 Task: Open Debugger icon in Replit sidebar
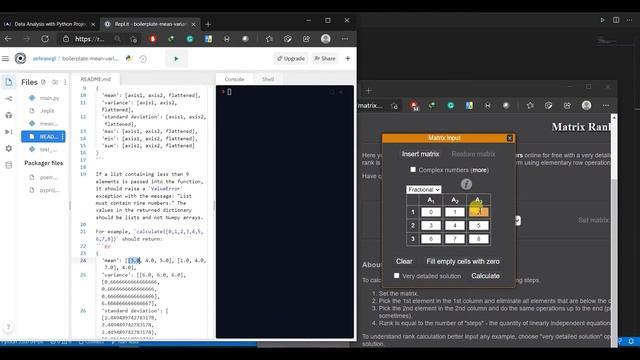point(9,131)
